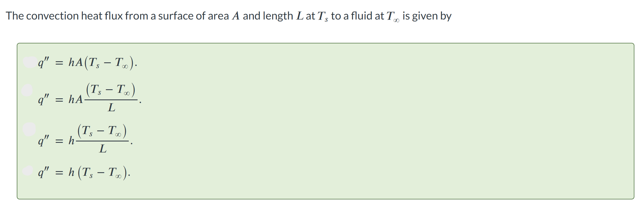Image resolution: width=644 pixels, height=206 pixels.
Task: Choose the radio option hA(Ts − T∞)/L
Action: click(x=27, y=90)
